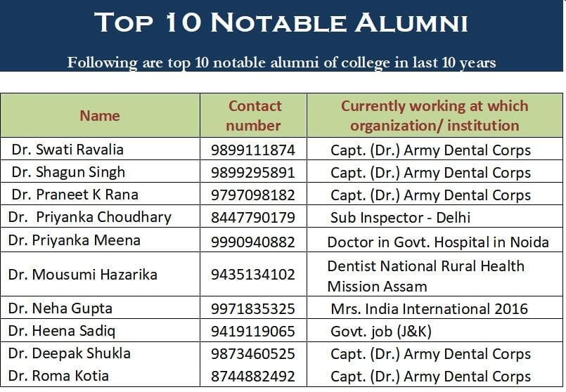Select the Dr. Roma Kotia cell
The height and width of the screenshot is (392, 566).
pyautogui.click(x=100, y=375)
